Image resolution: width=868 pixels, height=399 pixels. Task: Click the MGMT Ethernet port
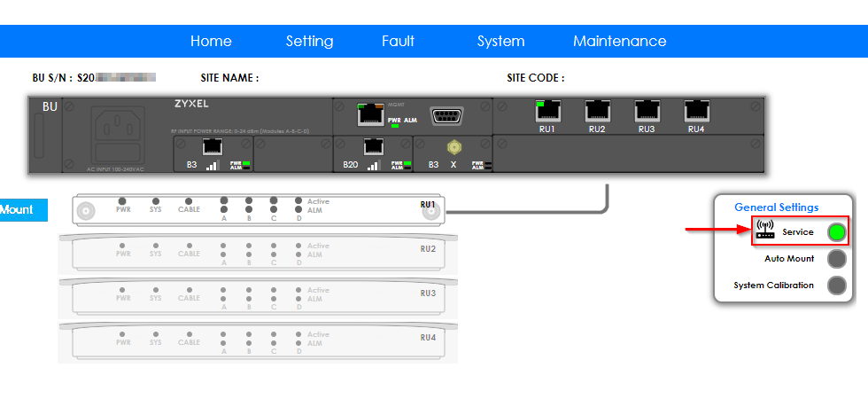371,113
